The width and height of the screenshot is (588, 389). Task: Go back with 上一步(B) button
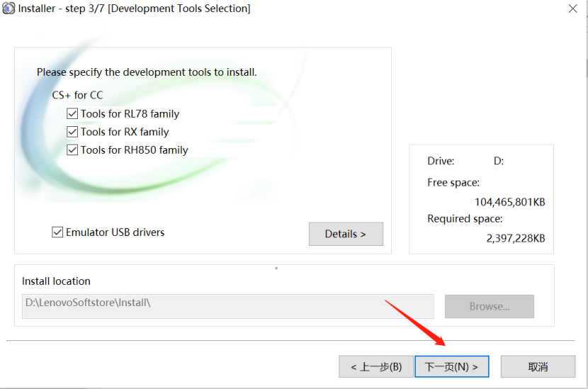coord(375,366)
